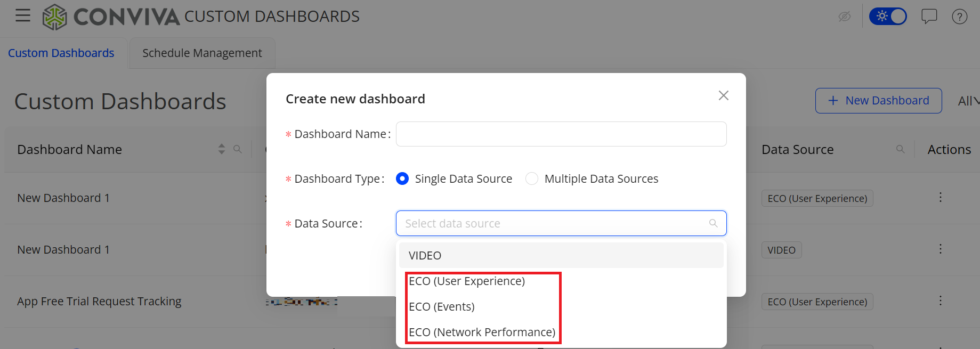980x349 pixels.
Task: Open actions menu for App Free Trial row
Action: [x=940, y=301]
